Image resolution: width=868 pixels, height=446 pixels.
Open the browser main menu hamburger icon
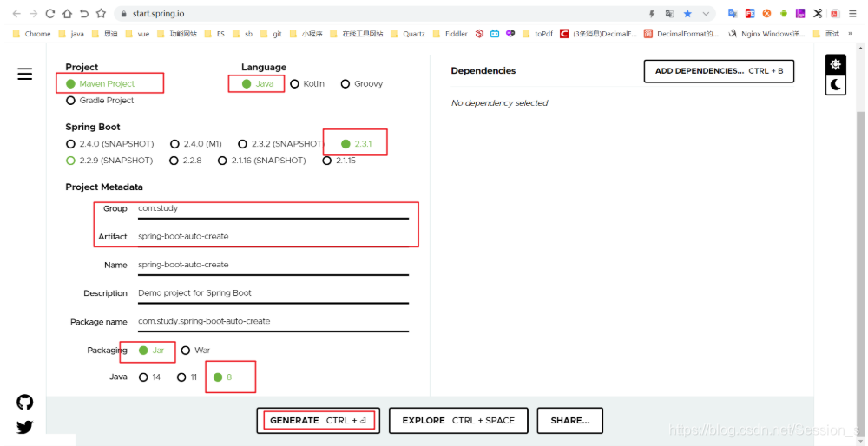(x=852, y=13)
